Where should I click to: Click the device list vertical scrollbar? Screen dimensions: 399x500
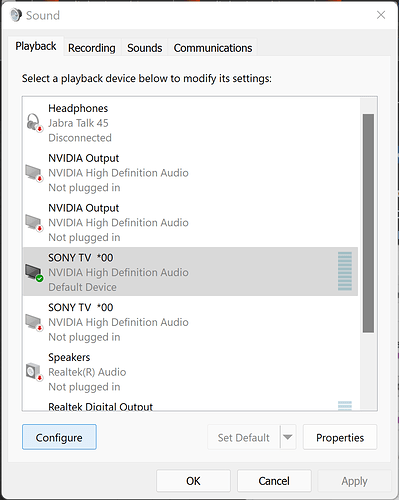[368, 223]
